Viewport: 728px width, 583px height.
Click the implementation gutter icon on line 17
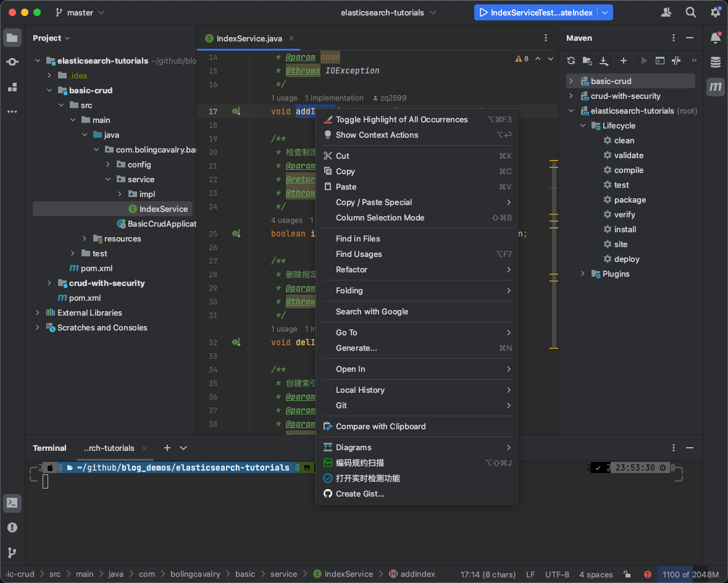point(236,111)
